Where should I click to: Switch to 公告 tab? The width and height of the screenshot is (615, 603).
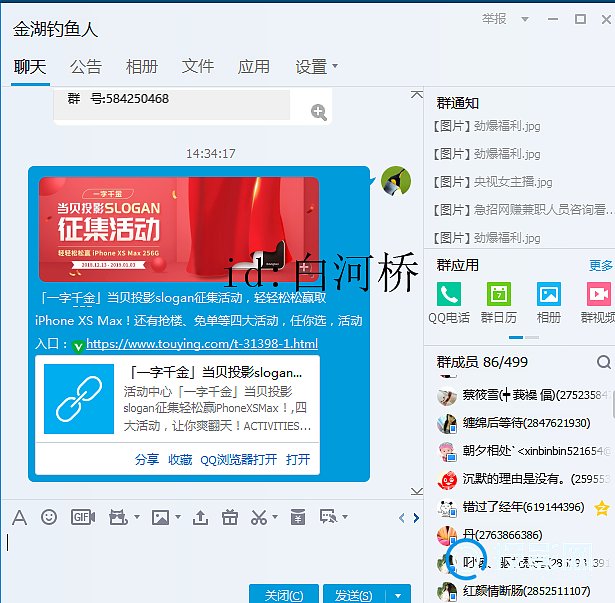click(x=86, y=67)
